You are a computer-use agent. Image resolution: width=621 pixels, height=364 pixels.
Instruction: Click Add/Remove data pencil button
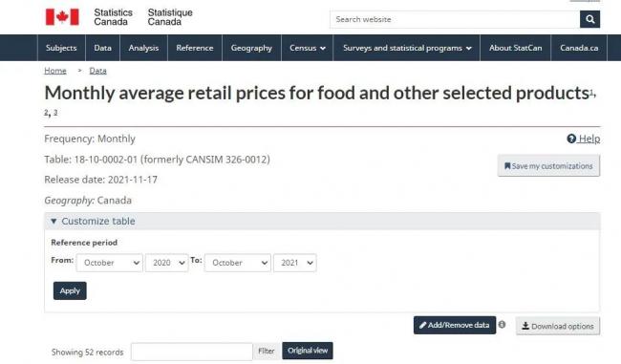[x=455, y=325]
